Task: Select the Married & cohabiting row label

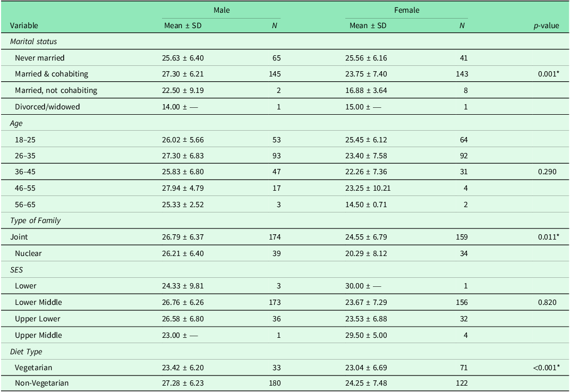Action: 52,74
